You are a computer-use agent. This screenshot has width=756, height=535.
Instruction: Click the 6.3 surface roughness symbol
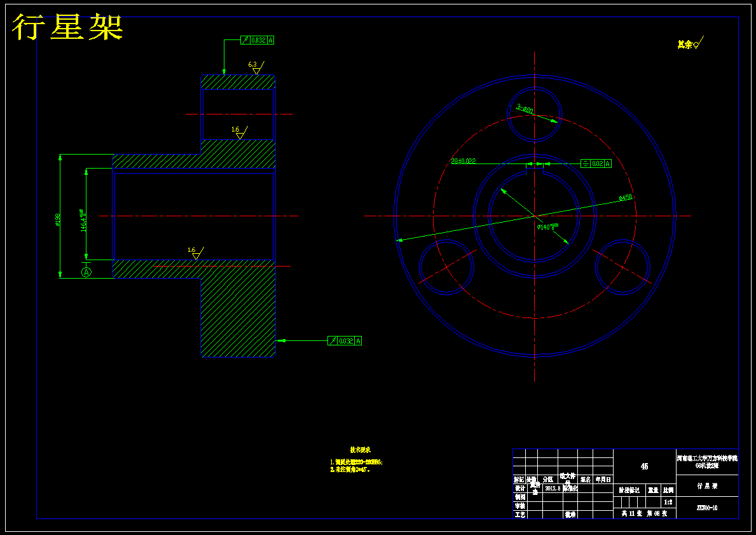256,67
